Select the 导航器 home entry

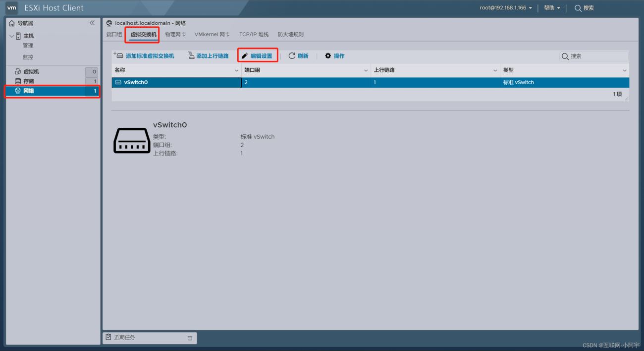click(x=22, y=23)
